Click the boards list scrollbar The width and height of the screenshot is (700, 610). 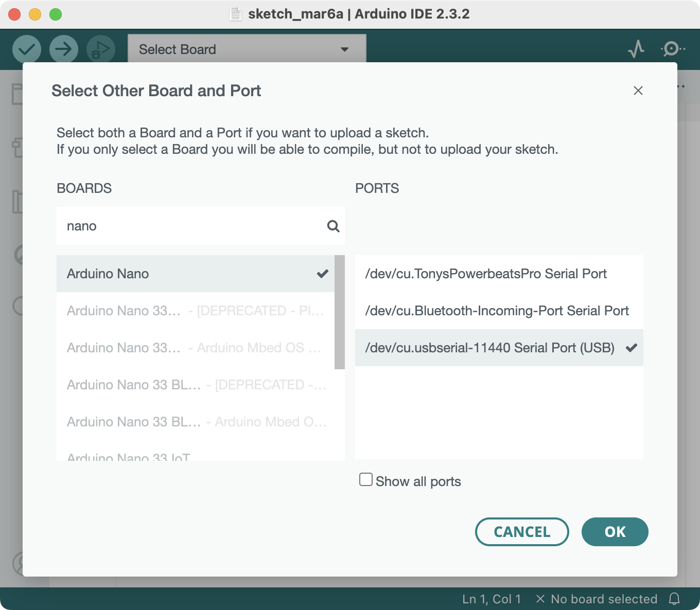340,312
